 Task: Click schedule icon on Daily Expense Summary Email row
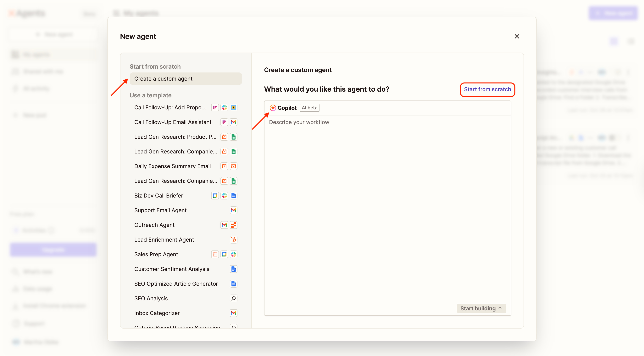[x=224, y=166]
